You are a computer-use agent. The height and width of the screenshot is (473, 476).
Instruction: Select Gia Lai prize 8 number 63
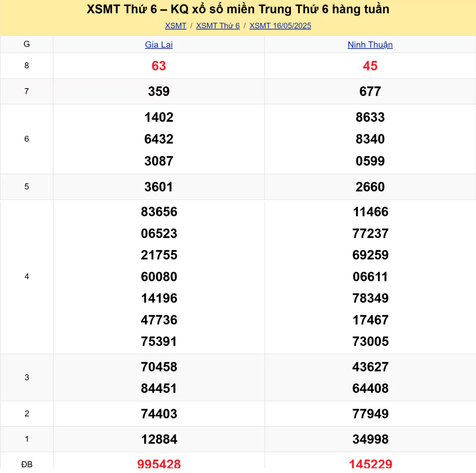coord(159,66)
